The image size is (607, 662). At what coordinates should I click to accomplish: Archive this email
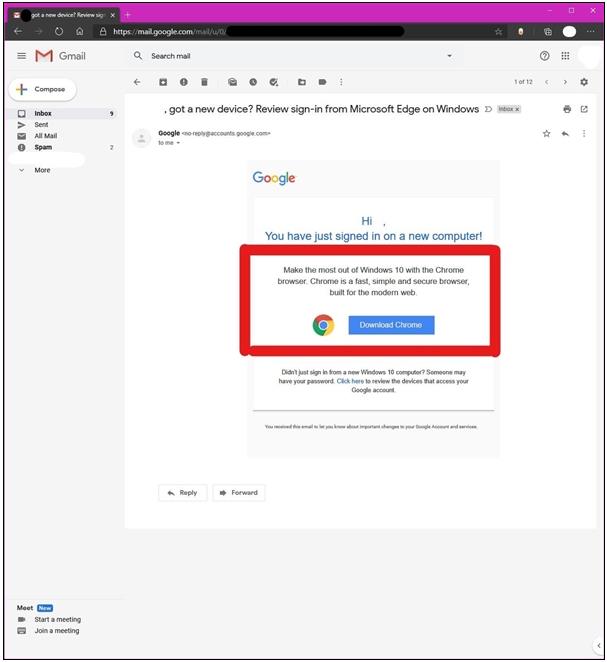pyautogui.click(x=163, y=82)
